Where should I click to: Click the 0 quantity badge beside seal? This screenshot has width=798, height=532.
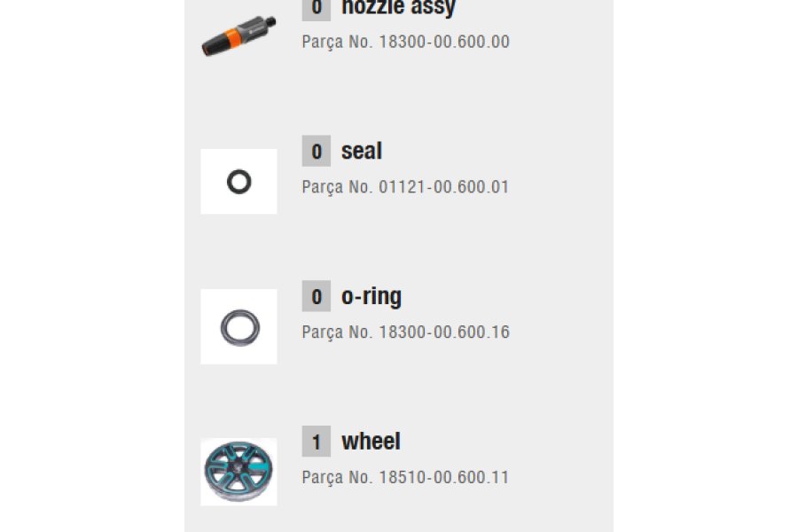pyautogui.click(x=316, y=151)
